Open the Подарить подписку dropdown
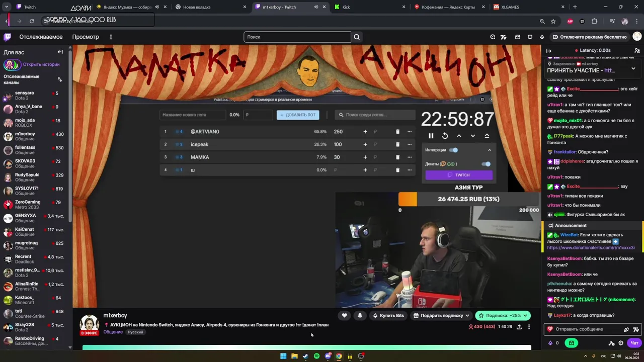The image size is (644, 362). click(441, 315)
